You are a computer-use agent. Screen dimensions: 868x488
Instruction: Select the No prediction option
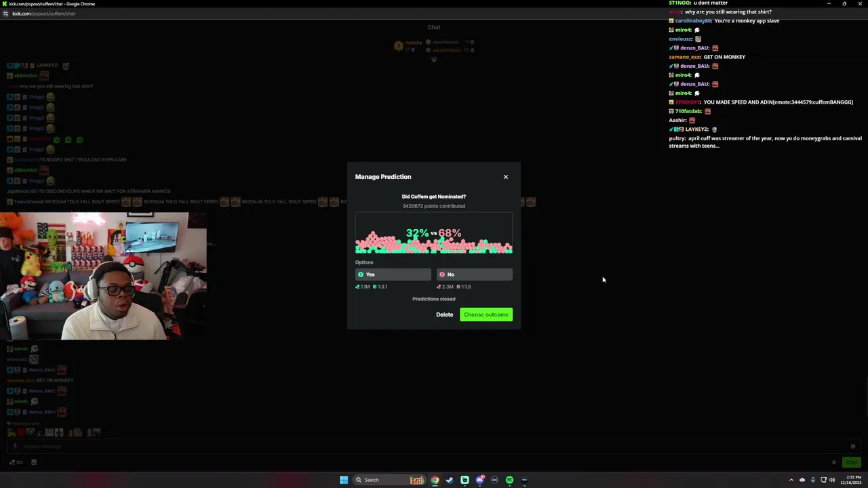point(474,274)
